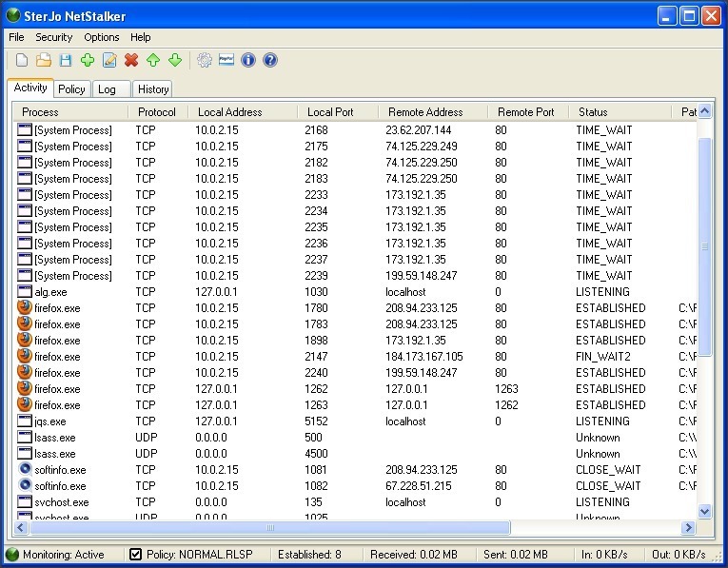
Task: Click the Save floppy disk icon
Action: 66,61
